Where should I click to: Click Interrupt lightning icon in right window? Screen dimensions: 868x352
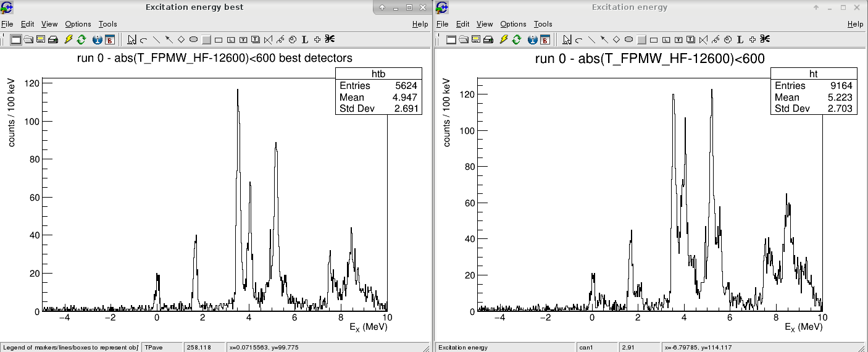[x=504, y=40]
